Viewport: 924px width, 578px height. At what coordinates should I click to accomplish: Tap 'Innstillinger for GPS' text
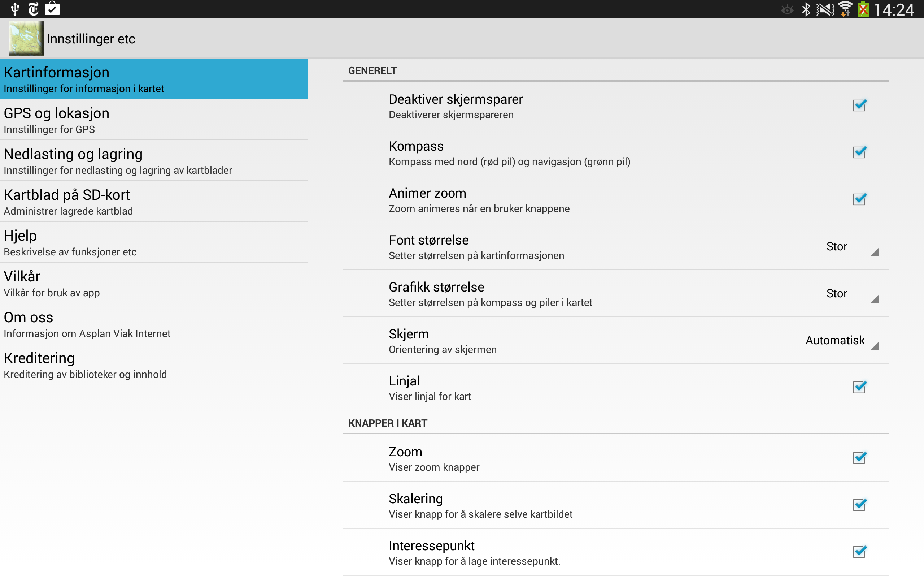click(x=49, y=130)
